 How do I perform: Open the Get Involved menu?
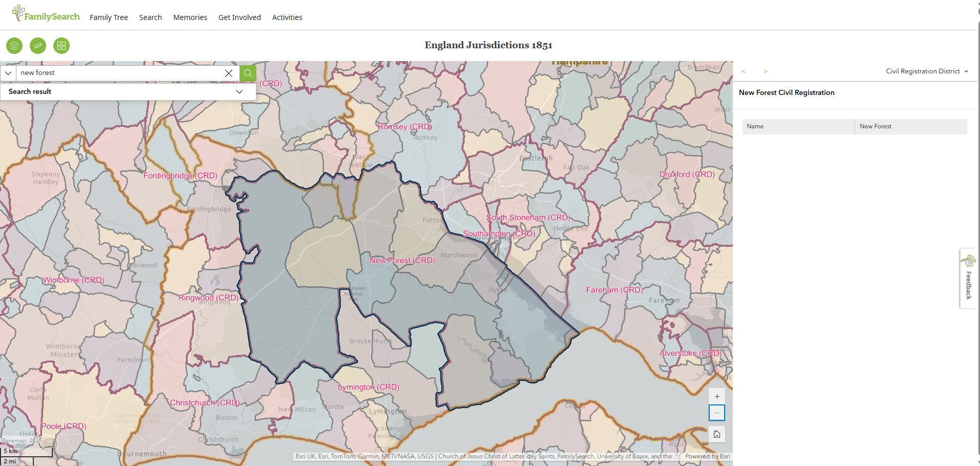(x=239, y=17)
